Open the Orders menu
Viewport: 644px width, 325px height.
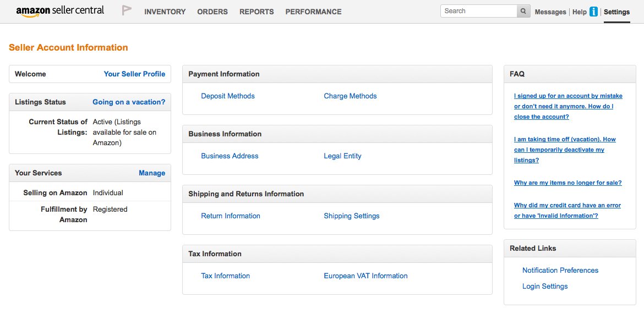tap(212, 12)
